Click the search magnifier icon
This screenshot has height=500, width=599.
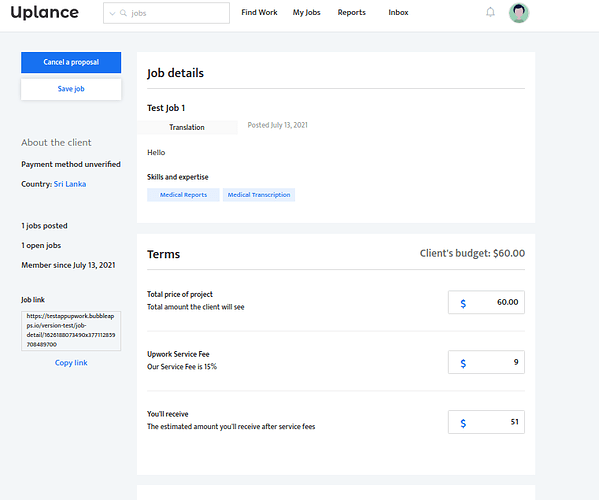pos(123,13)
